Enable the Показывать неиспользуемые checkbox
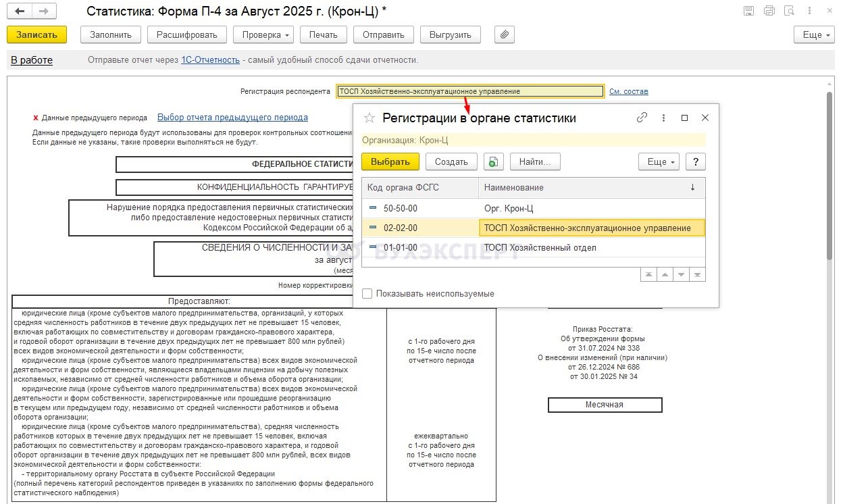This screenshot has height=504, width=843. point(367,294)
